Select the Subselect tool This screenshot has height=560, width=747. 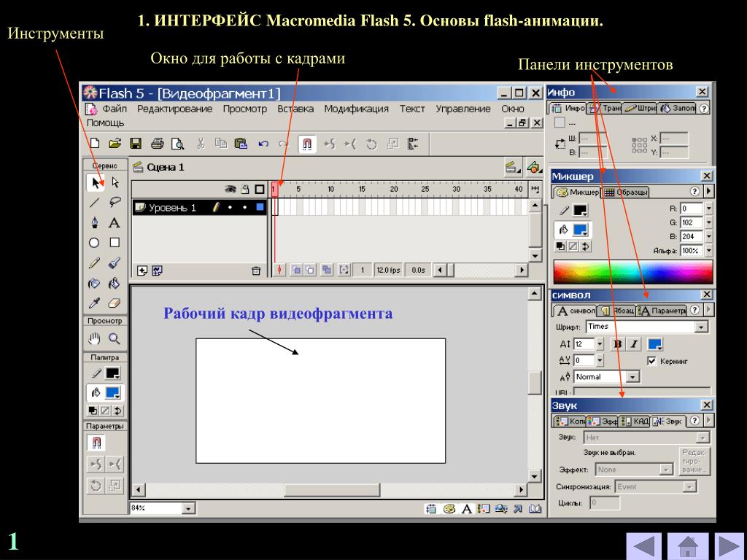coord(115,183)
